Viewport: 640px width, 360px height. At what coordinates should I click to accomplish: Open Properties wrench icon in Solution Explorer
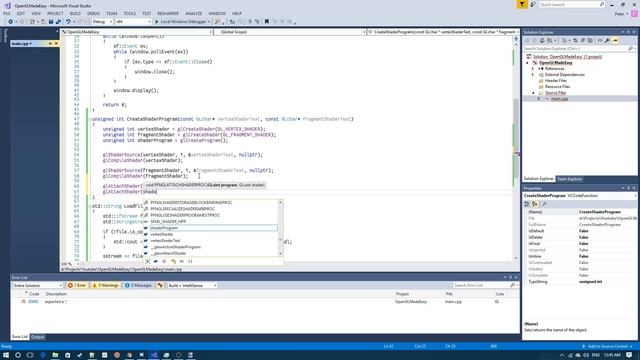coord(607,40)
